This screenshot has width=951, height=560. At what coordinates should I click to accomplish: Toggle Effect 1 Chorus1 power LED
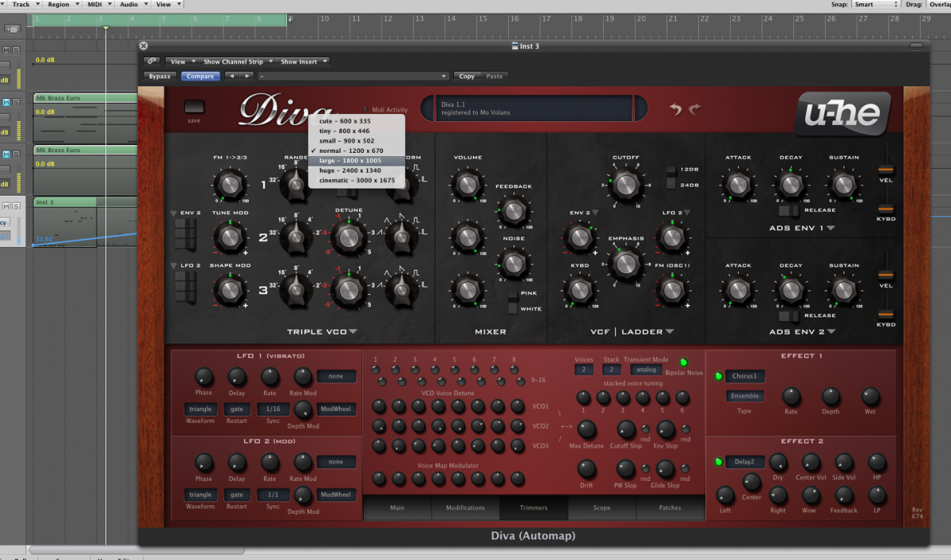(719, 376)
